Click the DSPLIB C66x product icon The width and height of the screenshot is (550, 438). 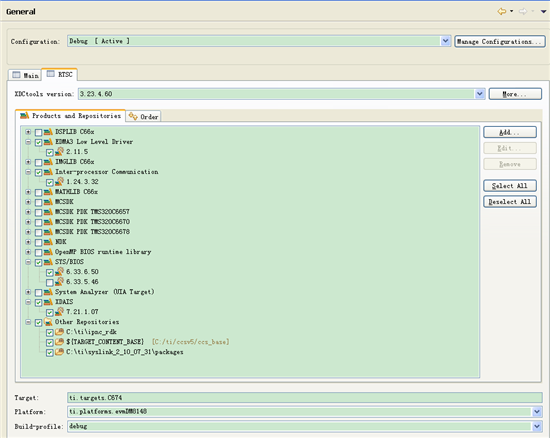(x=48, y=132)
